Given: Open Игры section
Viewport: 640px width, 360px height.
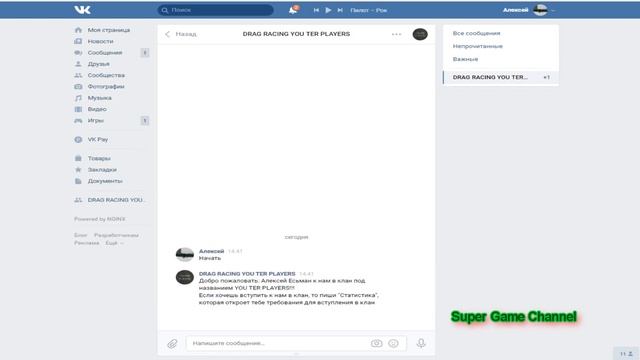Looking at the screenshot, I should point(96,120).
